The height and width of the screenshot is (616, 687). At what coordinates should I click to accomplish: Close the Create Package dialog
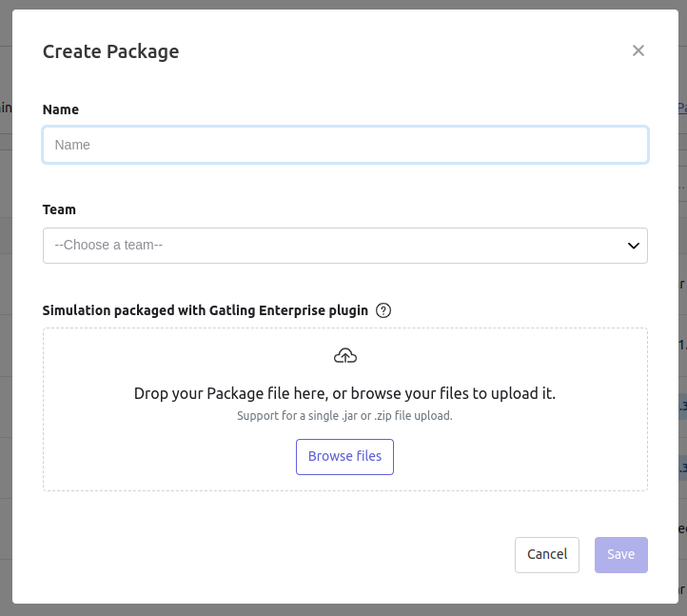638,50
